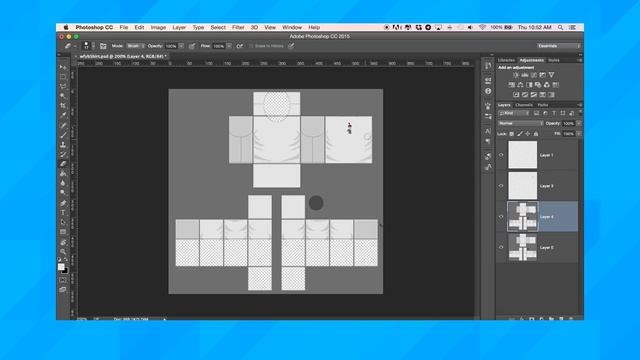Hide Layer 2 using its eye icon
Screen dimensions: 640x360
click(x=501, y=247)
